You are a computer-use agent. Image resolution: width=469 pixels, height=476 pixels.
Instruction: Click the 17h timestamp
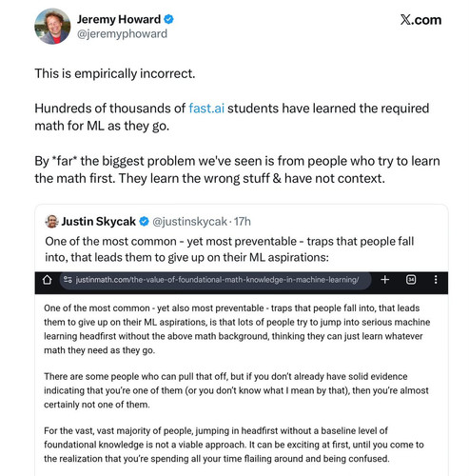click(243, 222)
